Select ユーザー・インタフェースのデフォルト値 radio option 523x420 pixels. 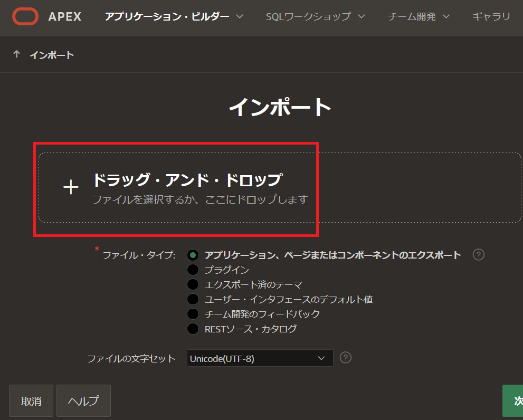point(193,299)
